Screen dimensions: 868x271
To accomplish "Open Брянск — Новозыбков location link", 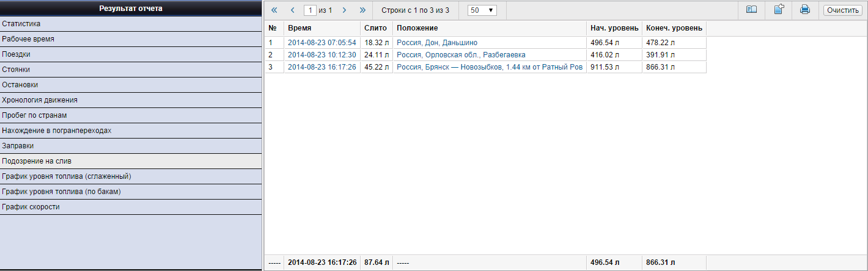I will (x=490, y=67).
